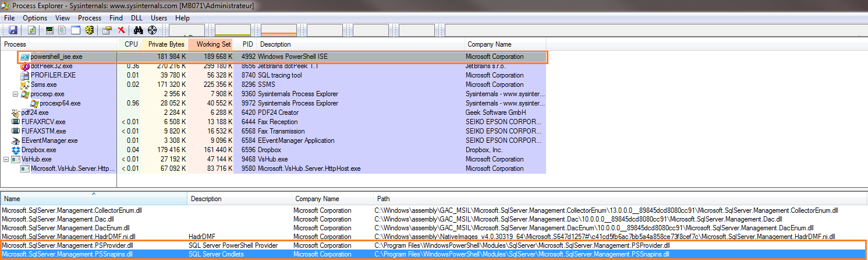This screenshot has height=260, width=868.
Task: Click the PROFILER.EXE process icon
Action: click(x=25, y=75)
